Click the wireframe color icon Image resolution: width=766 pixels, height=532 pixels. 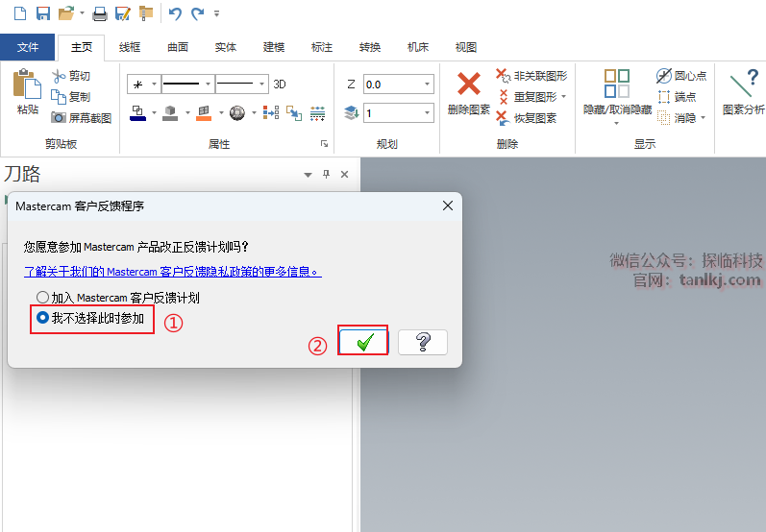(x=137, y=113)
